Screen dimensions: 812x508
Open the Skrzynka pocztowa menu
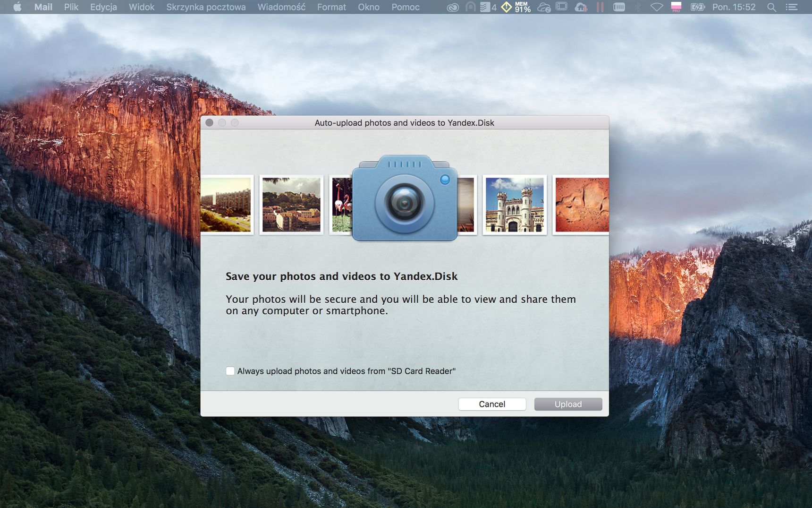click(206, 7)
